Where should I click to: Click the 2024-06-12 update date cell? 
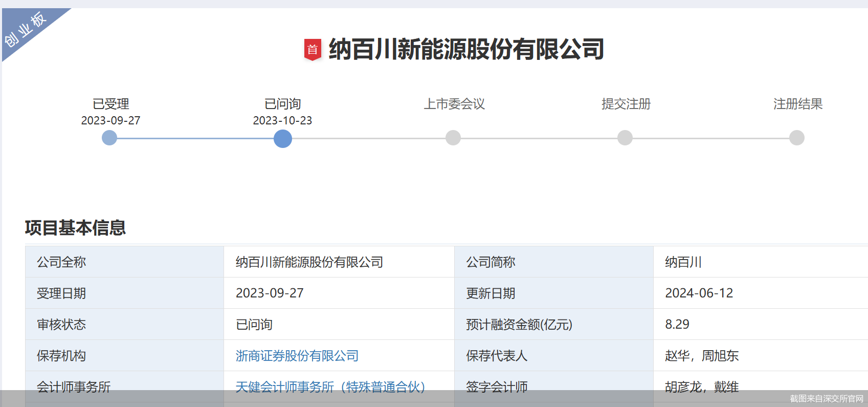coord(761,293)
